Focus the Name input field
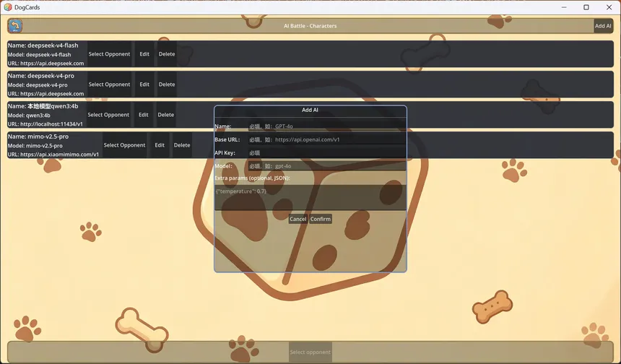This screenshot has width=621, height=364. pos(326,126)
